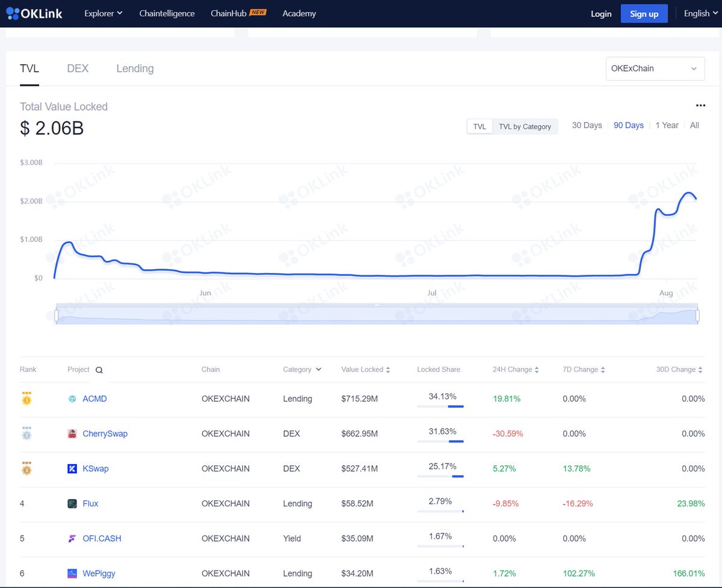722x588 pixels.
Task: Open the ACMD project link
Action: pos(94,399)
